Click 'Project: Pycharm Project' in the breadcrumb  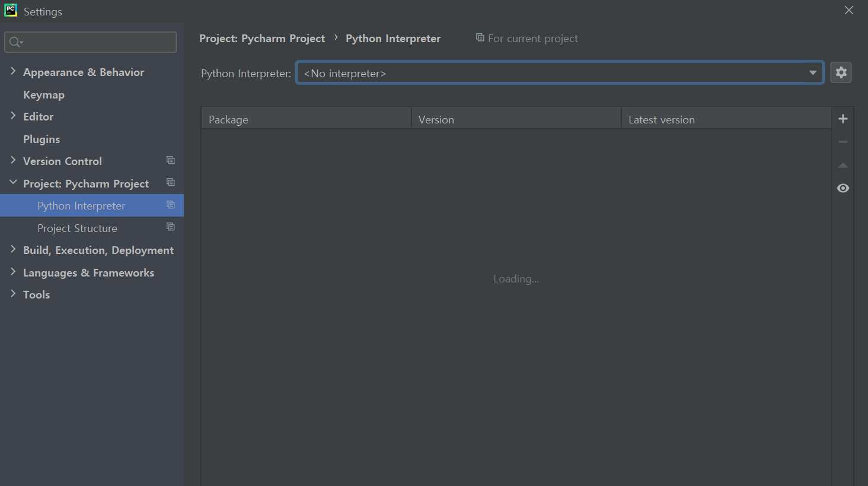[x=262, y=39]
